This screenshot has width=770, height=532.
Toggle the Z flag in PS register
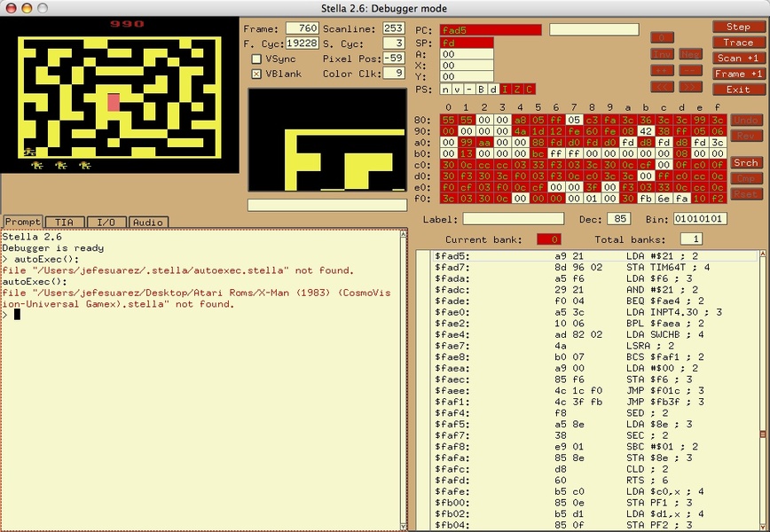click(x=517, y=89)
